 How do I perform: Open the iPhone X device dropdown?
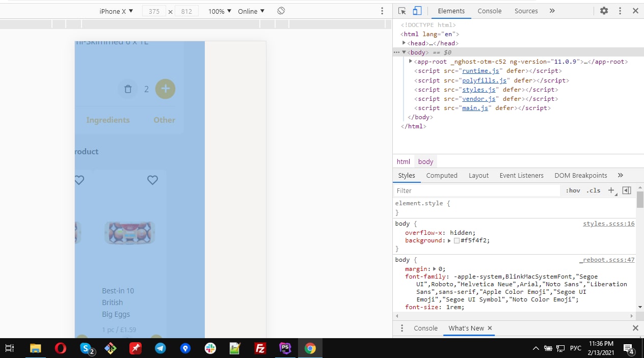(116, 11)
